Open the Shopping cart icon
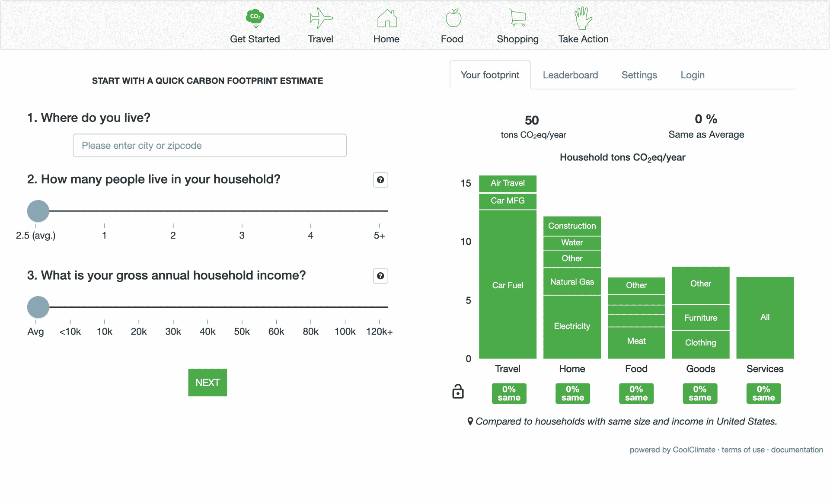This screenshot has width=830, height=504. (517, 17)
